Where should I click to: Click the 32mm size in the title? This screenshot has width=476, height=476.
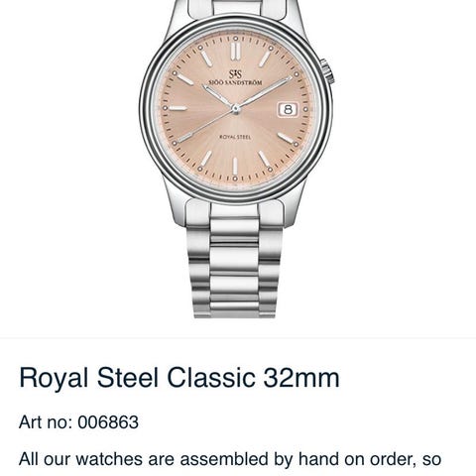[x=301, y=377]
